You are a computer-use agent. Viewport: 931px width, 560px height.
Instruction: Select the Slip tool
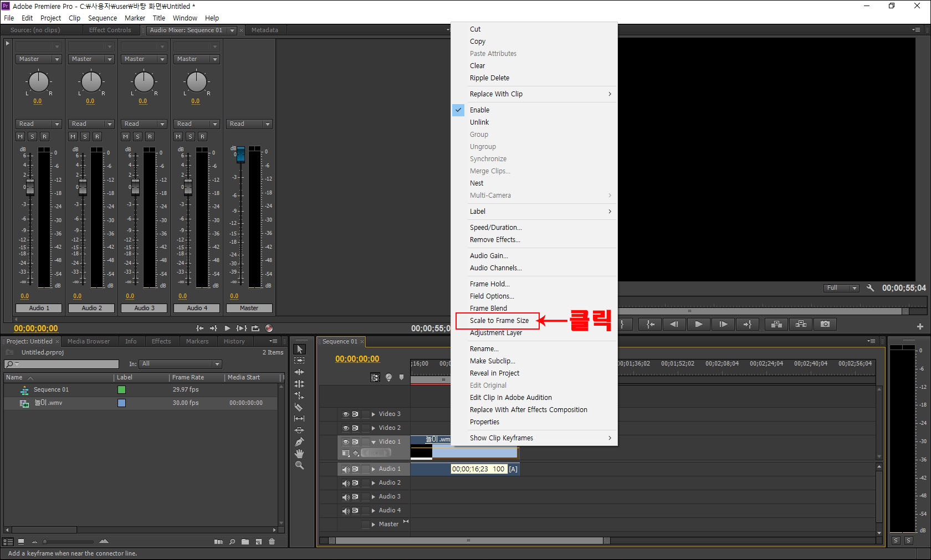click(299, 419)
